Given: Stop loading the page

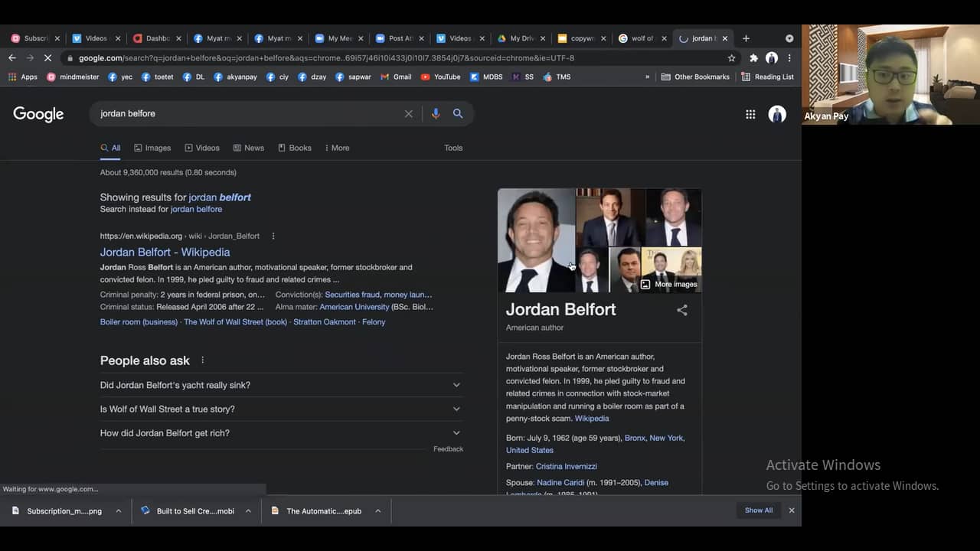Looking at the screenshot, I should (x=47, y=57).
